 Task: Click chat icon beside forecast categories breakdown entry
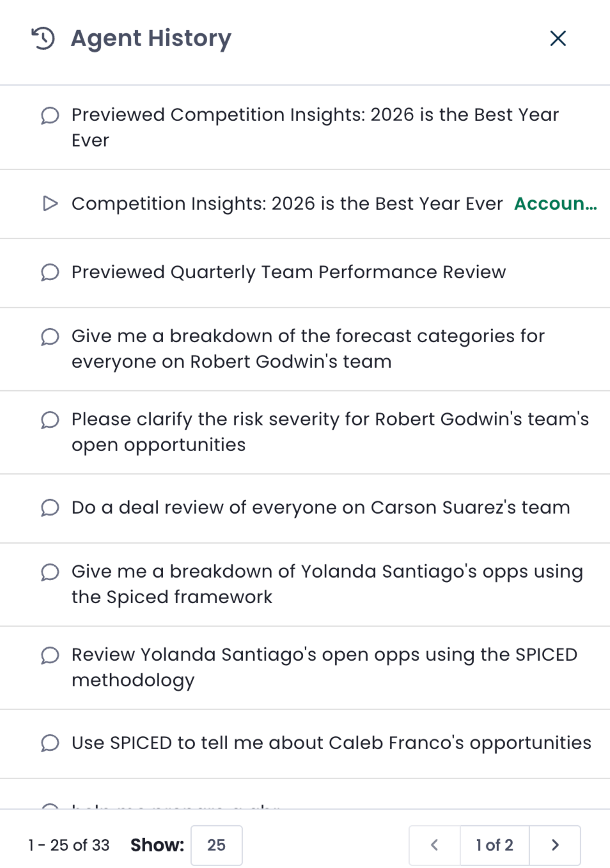pyautogui.click(x=50, y=336)
